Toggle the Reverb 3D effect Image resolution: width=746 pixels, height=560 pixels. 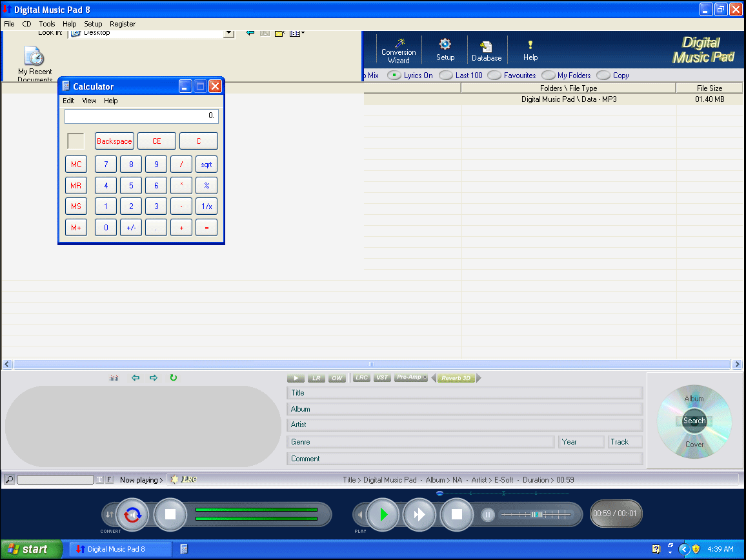click(x=456, y=378)
